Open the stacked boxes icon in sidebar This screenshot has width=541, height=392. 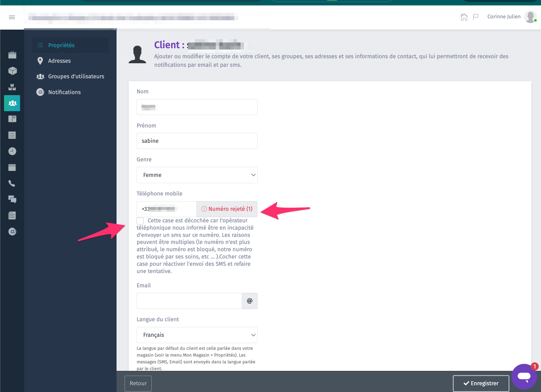coord(12,87)
